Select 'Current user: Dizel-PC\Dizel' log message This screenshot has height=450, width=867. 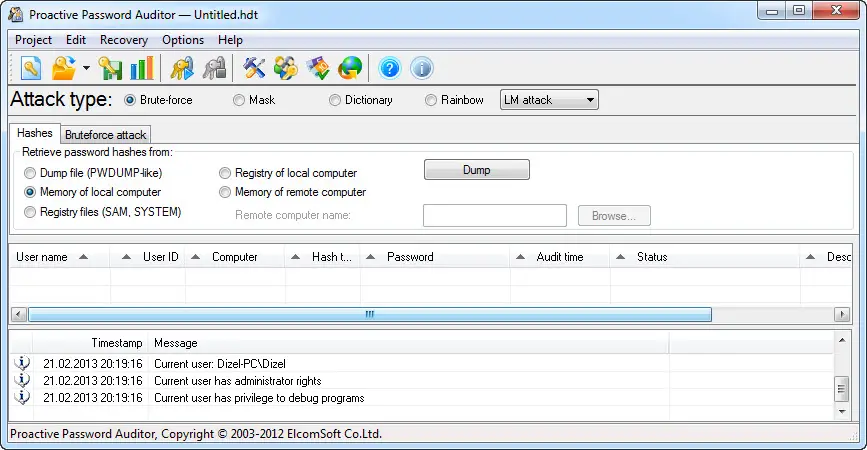(220, 364)
